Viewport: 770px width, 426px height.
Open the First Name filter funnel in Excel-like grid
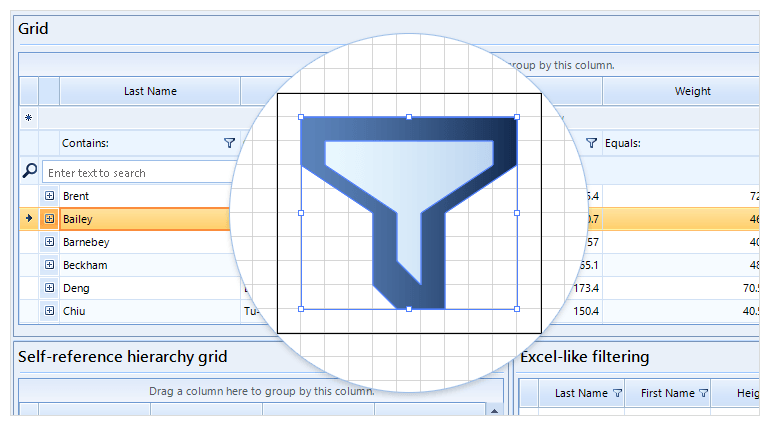click(x=703, y=393)
